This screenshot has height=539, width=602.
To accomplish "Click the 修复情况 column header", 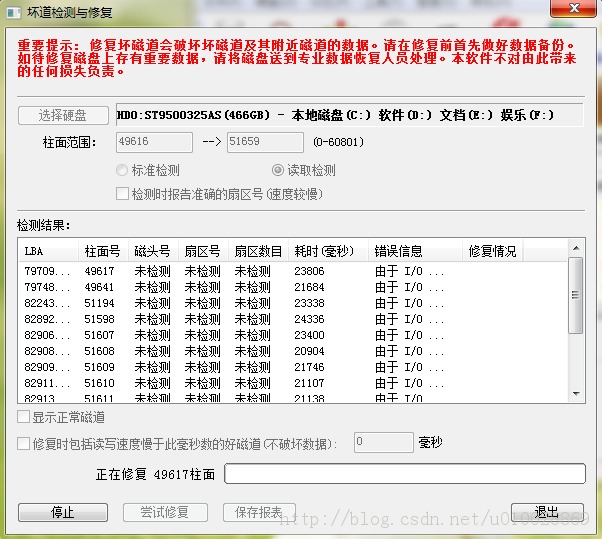I will (493, 251).
